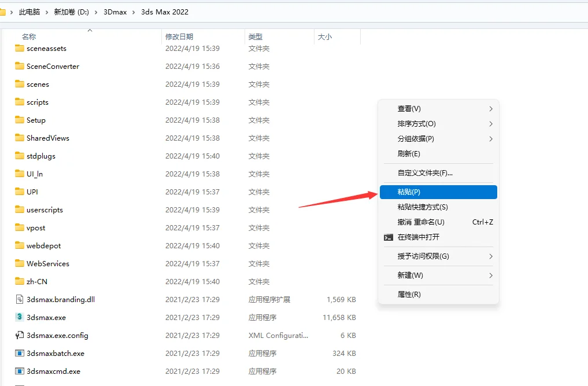Viewport: 588px width, 386px height.
Task: Select the SharedViews folder name
Action: coord(48,138)
